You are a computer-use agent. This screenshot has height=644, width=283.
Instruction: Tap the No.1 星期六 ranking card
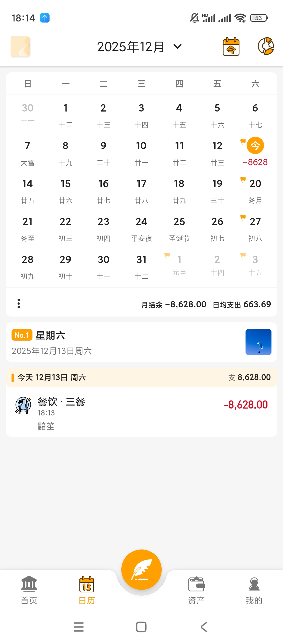118,342
